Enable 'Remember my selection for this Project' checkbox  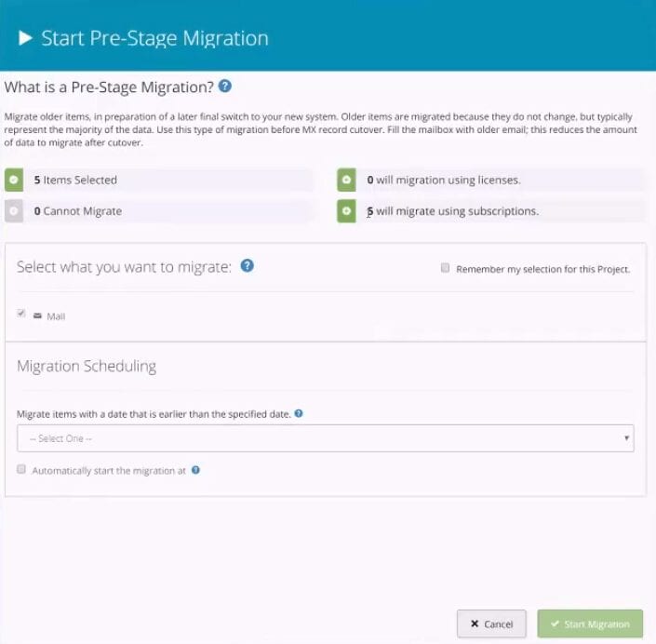pos(445,268)
